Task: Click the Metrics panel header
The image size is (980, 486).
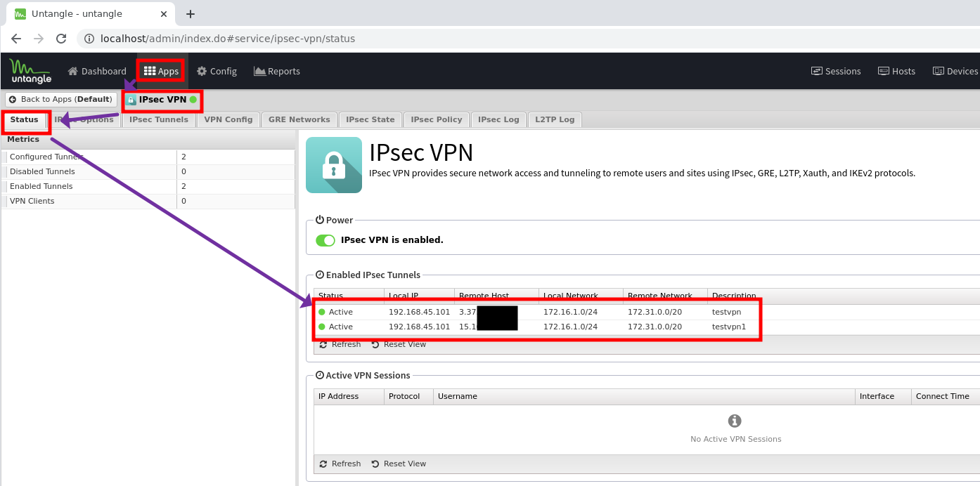Action: [148, 139]
